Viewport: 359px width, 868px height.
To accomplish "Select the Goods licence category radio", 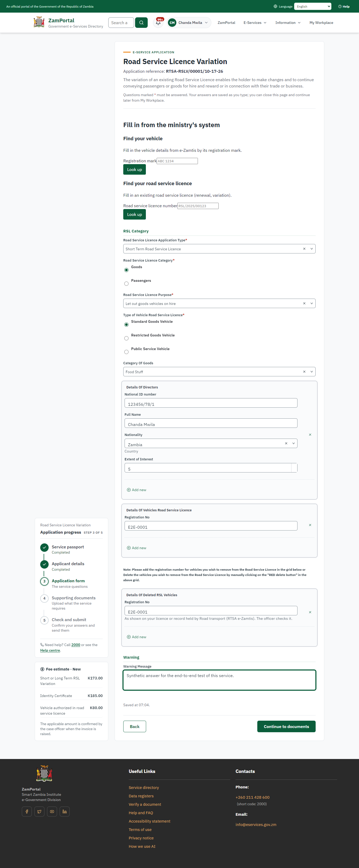I will [126, 270].
